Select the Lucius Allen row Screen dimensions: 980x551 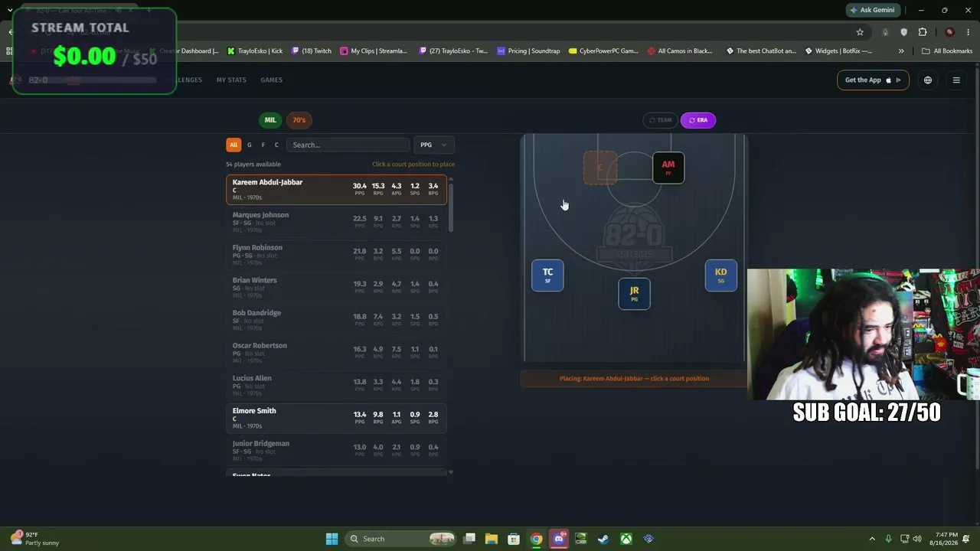(336, 386)
